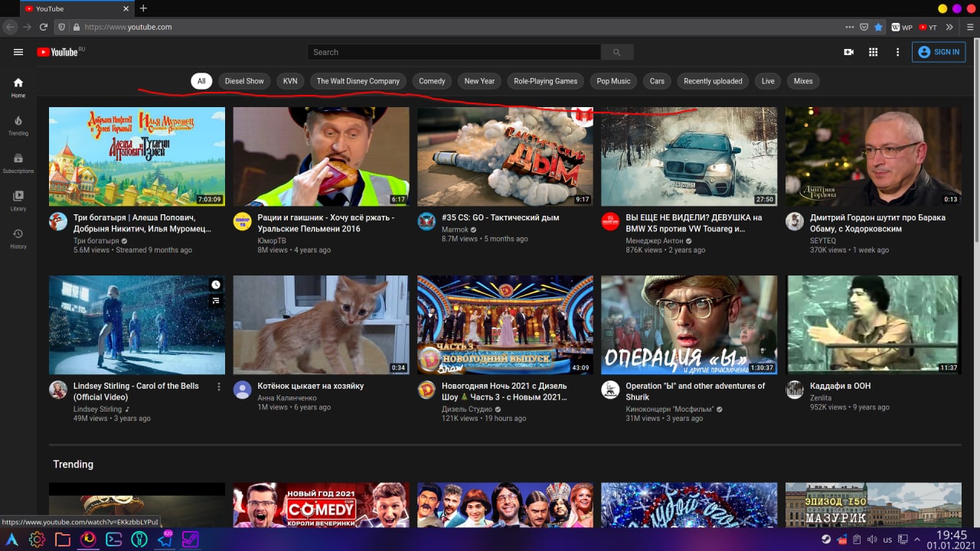980x551 pixels.
Task: Click Add to queue icon on Lindsey Stirling thumbnail
Action: (x=216, y=301)
